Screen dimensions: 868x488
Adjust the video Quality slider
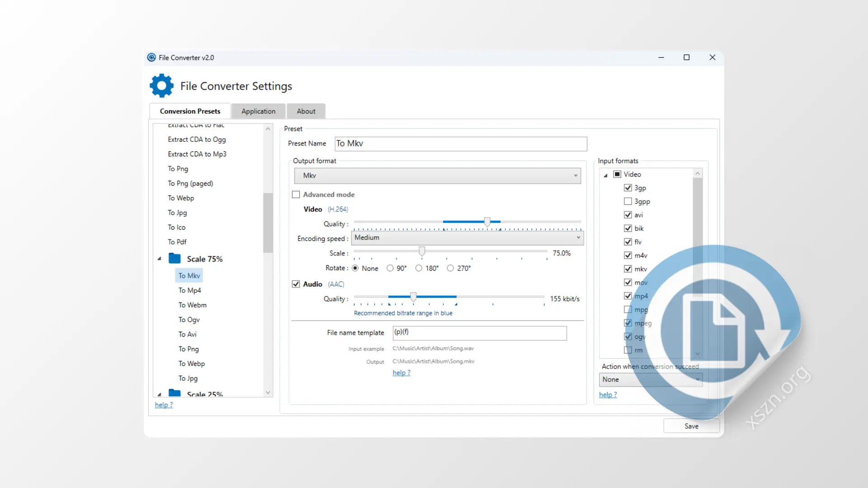[487, 222]
